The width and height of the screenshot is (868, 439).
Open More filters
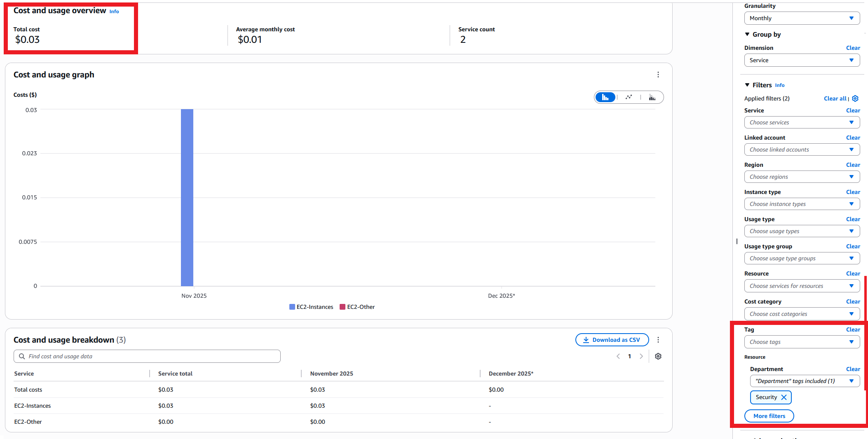769,416
